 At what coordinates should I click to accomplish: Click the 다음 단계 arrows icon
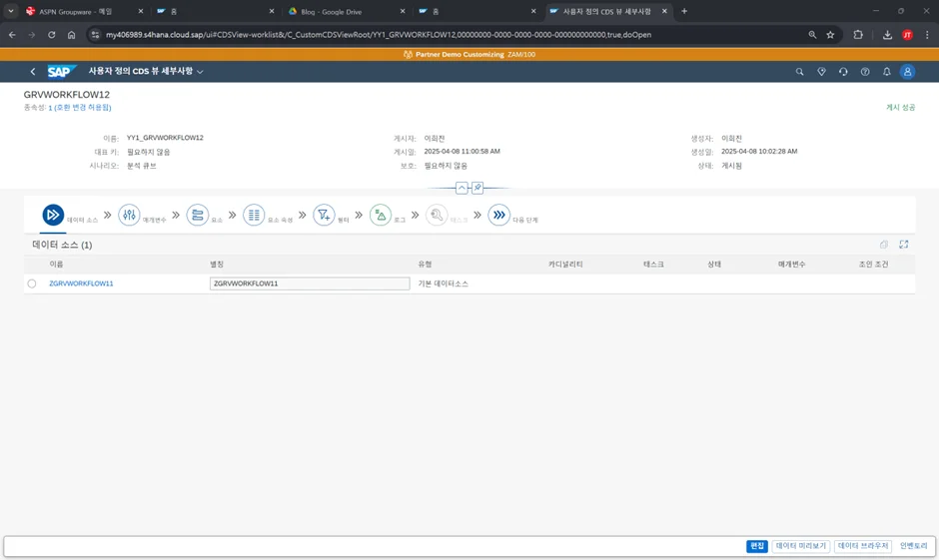pyautogui.click(x=498, y=215)
